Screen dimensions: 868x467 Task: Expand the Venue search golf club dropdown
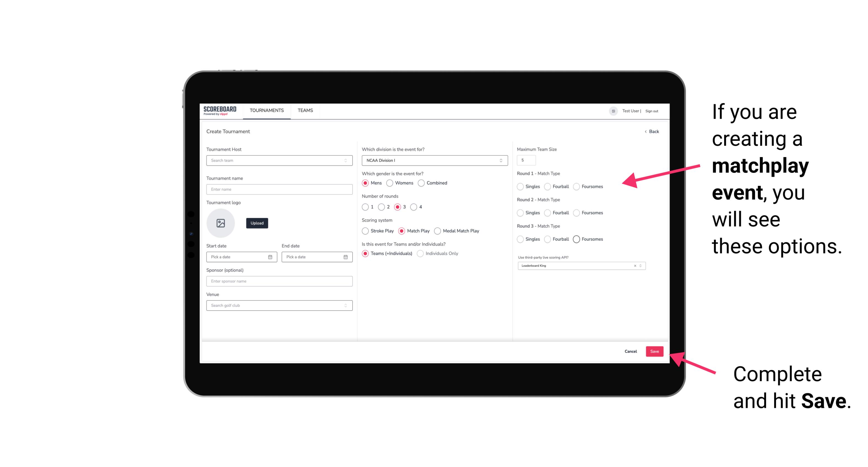click(345, 305)
